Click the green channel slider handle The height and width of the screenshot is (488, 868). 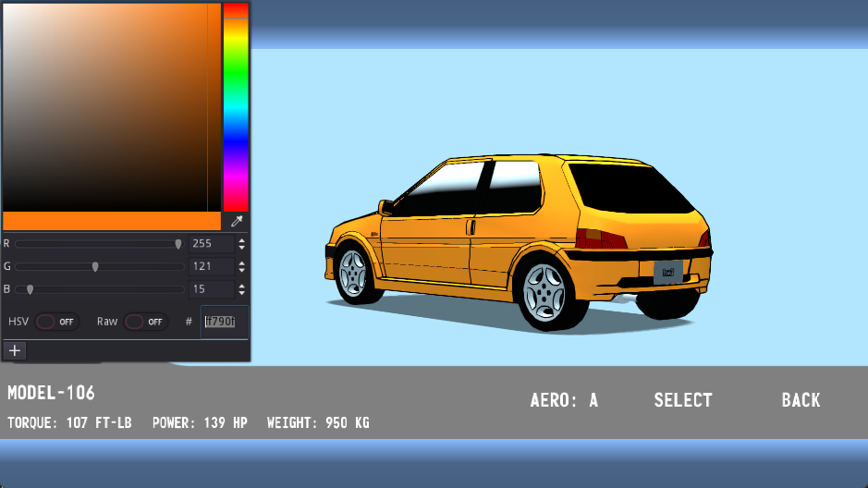(x=95, y=266)
